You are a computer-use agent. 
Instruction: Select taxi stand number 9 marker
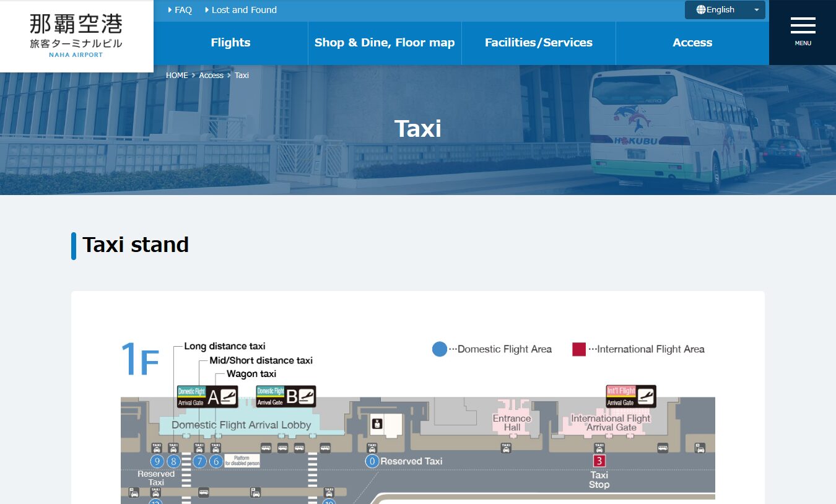click(157, 461)
